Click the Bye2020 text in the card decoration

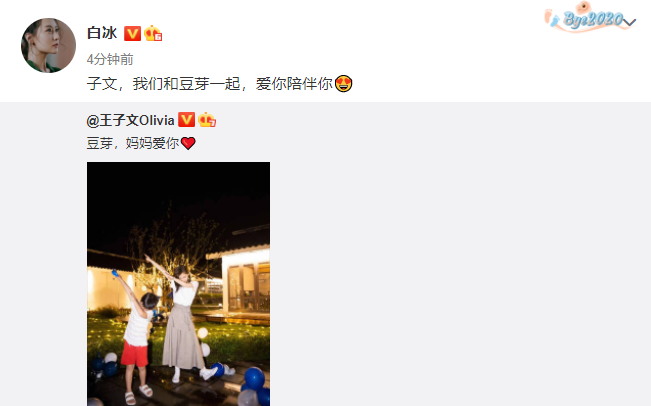[x=593, y=20]
